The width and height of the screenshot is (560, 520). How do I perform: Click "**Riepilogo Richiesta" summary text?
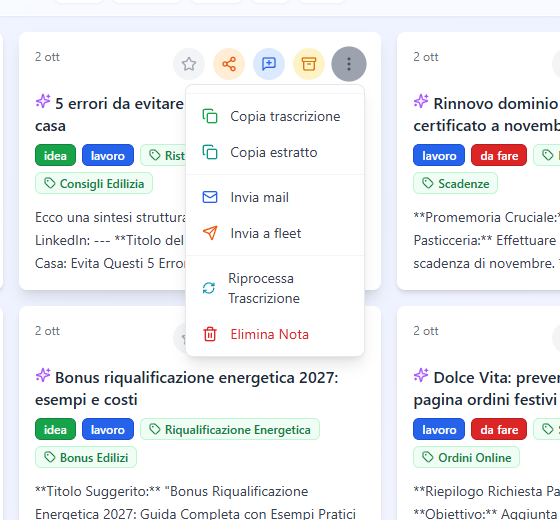click(486, 503)
